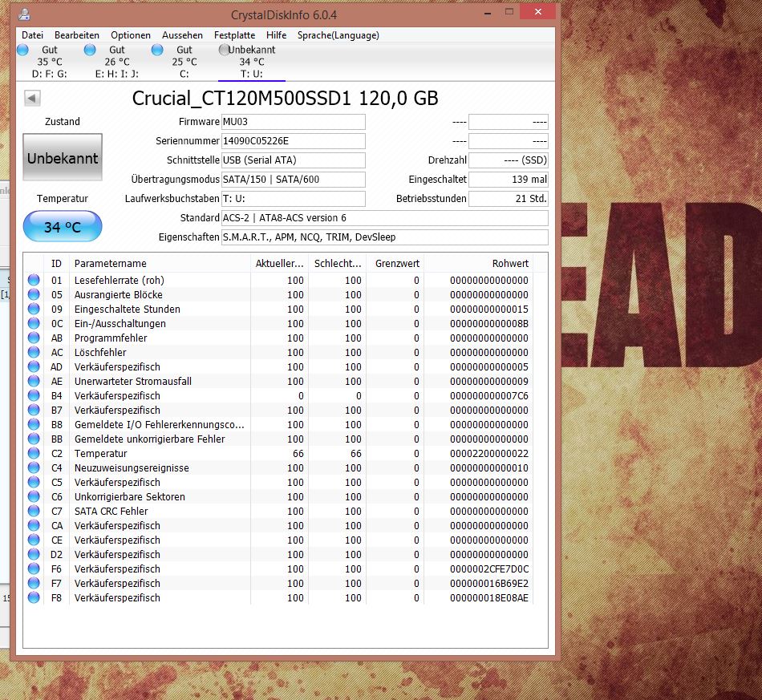The image size is (762, 700).
Task: Click the Übertragungsmodus field SATA/150 | SATA/600
Action: [x=294, y=180]
